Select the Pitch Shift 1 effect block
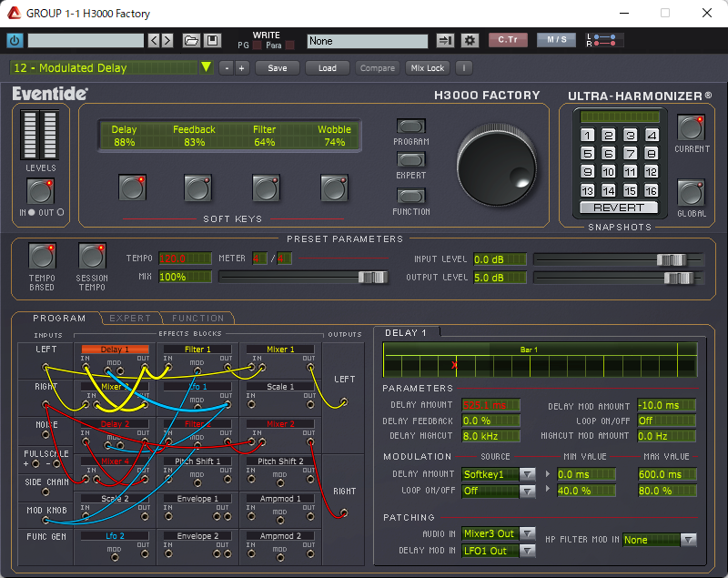The height and width of the screenshot is (578, 728). pyautogui.click(x=197, y=461)
